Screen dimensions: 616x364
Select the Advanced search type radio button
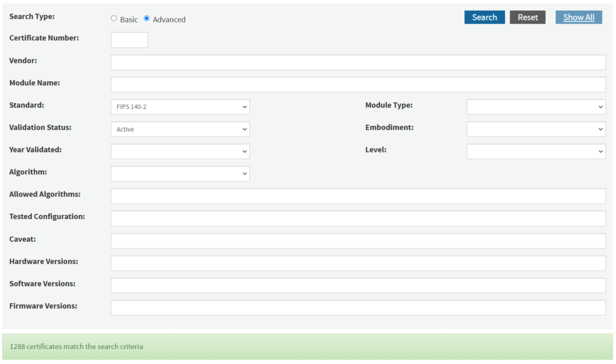[147, 19]
